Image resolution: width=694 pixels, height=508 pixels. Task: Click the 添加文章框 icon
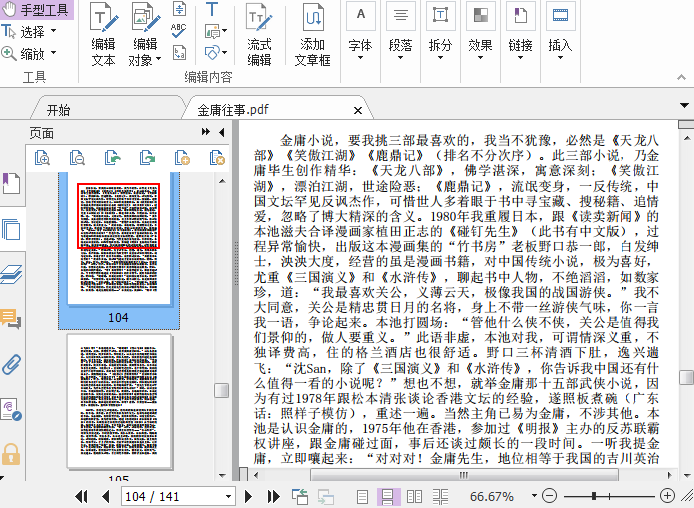pos(313,35)
